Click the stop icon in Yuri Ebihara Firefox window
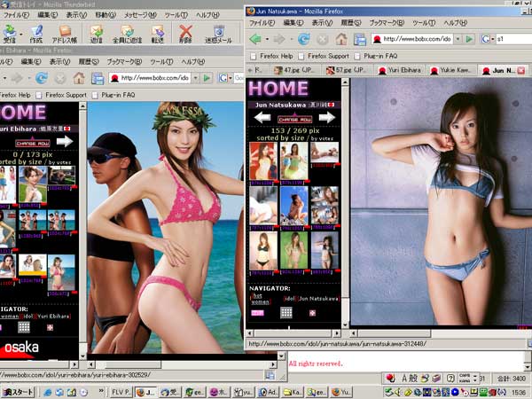The width and height of the screenshot is (532, 399). 60,78
